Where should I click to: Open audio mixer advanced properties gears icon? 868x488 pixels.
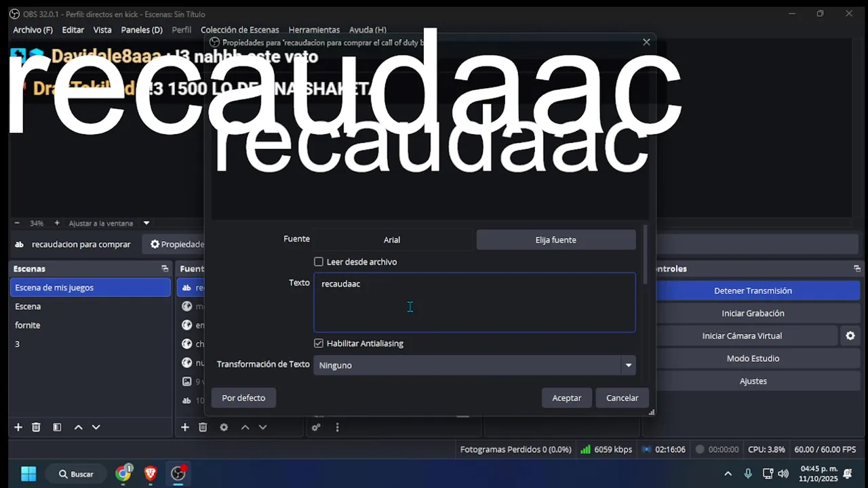pos(316,427)
